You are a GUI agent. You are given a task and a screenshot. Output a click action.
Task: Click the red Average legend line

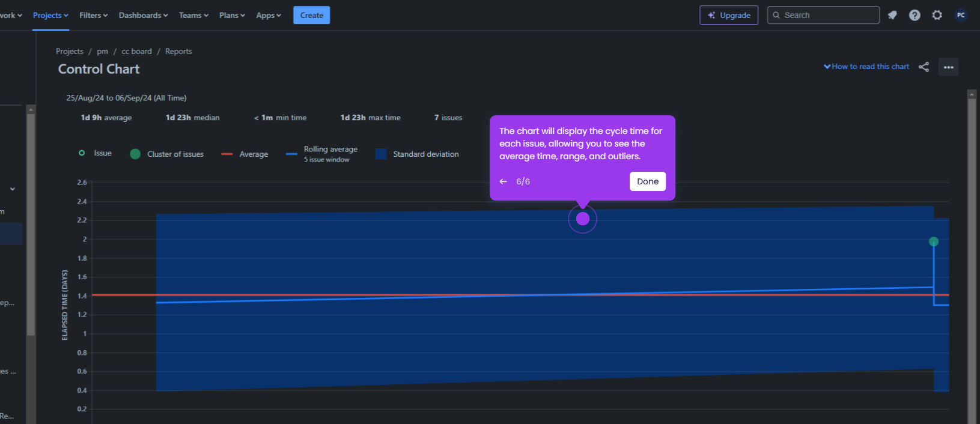(227, 154)
